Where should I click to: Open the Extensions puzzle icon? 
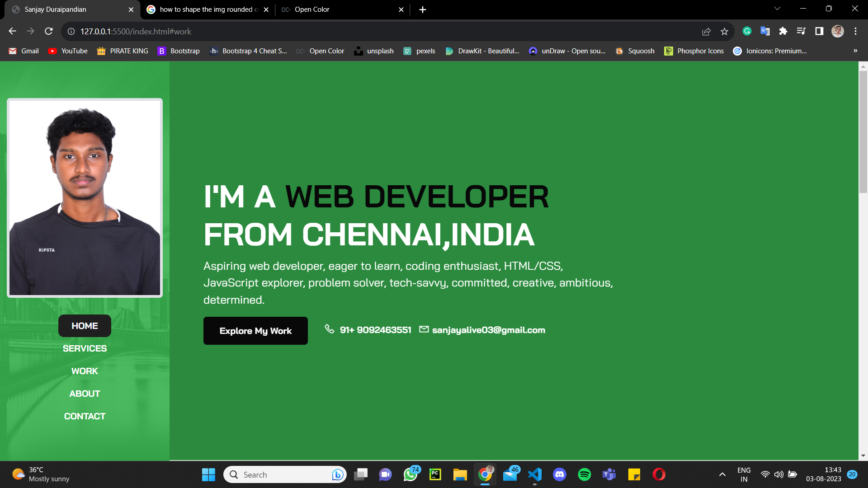(783, 31)
